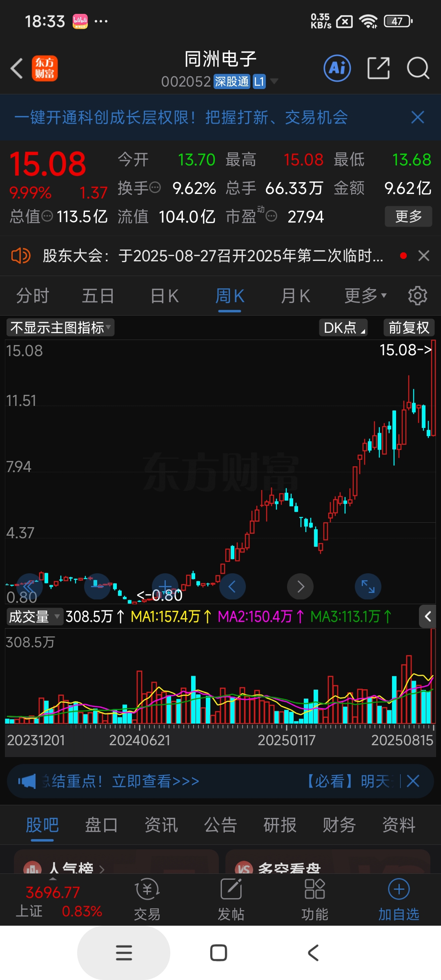Switch to the 资讯 tab
441x980 pixels.
point(161,825)
